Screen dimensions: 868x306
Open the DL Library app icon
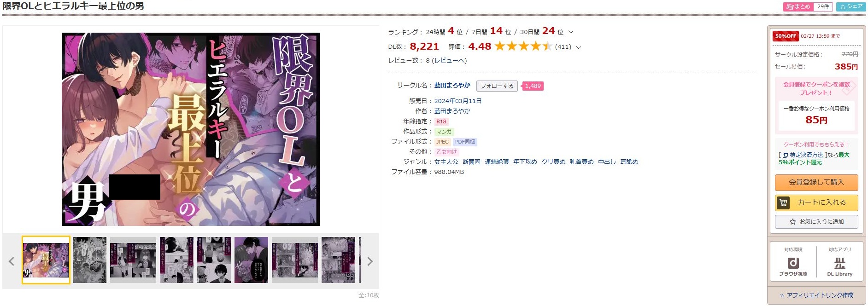pos(839,263)
